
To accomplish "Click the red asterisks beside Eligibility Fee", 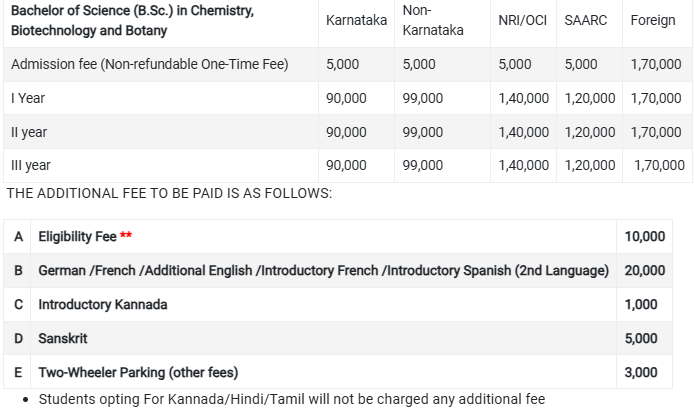I will pyautogui.click(x=126, y=237).
